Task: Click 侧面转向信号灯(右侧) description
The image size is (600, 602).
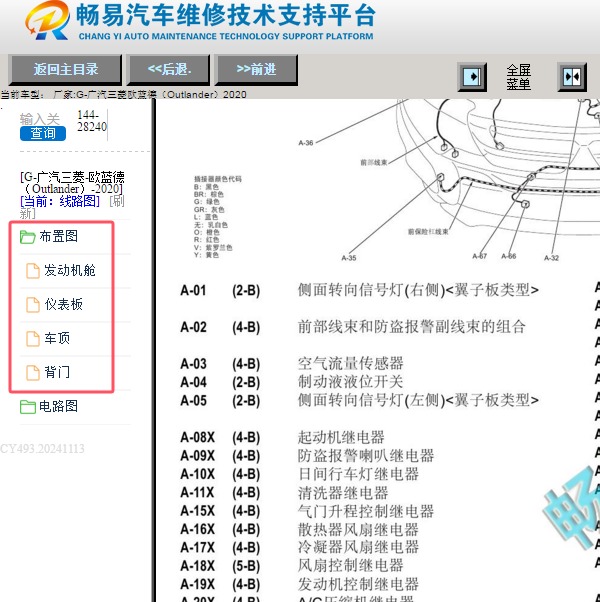Action: coord(418,290)
